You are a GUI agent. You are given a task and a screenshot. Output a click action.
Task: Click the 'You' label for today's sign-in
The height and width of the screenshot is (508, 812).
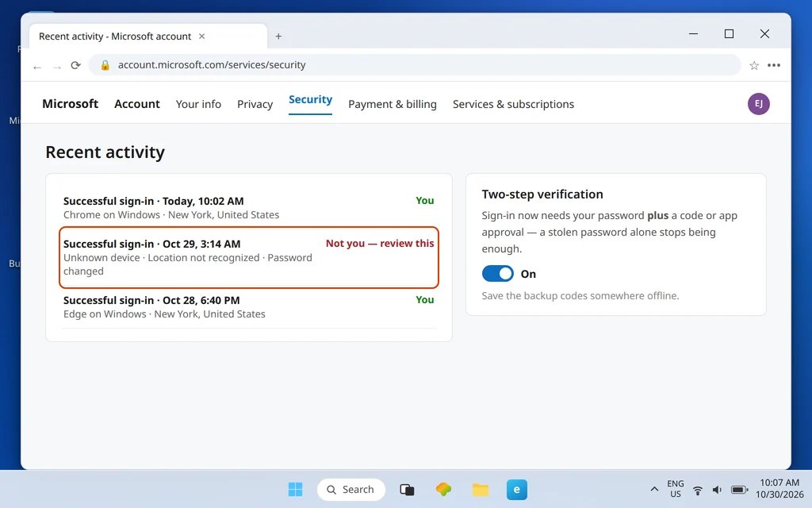click(x=425, y=201)
